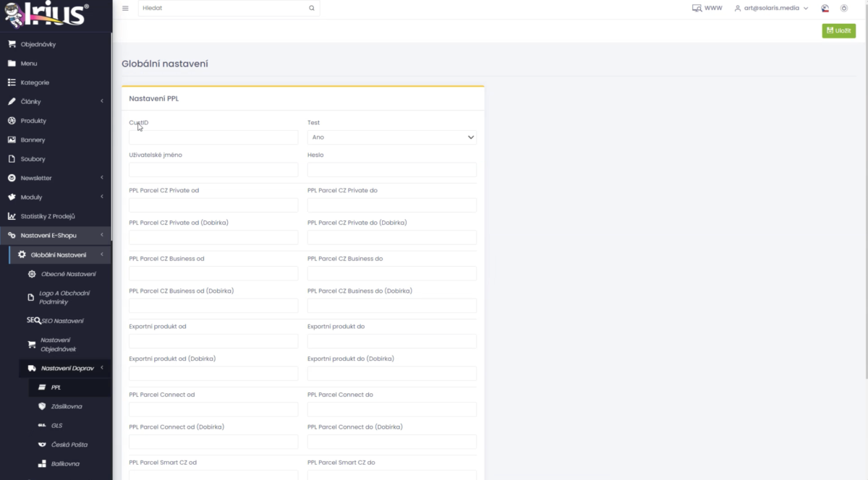
Task: Open the art@solaris.media account dropdown
Action: (771, 9)
